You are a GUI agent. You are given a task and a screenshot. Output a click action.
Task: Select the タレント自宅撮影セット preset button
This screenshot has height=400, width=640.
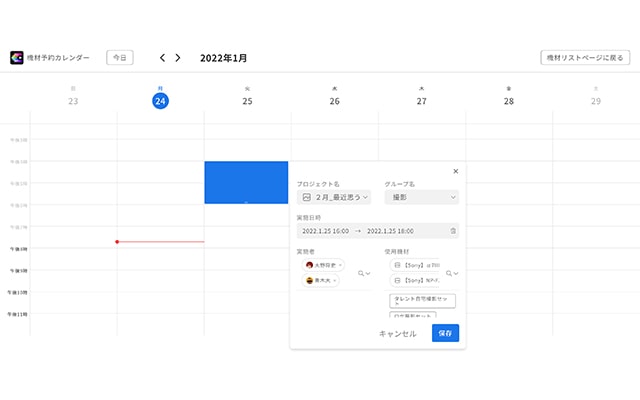point(422,301)
